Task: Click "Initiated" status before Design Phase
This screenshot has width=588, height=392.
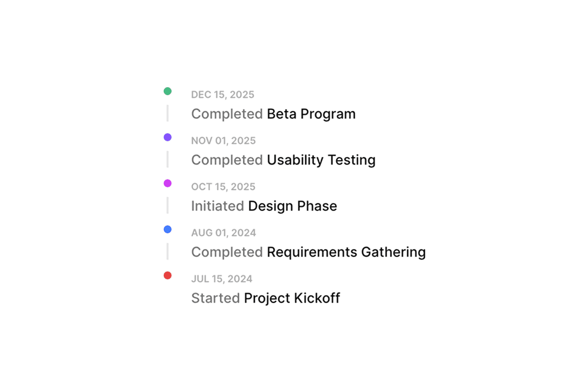Action: pyautogui.click(x=218, y=206)
